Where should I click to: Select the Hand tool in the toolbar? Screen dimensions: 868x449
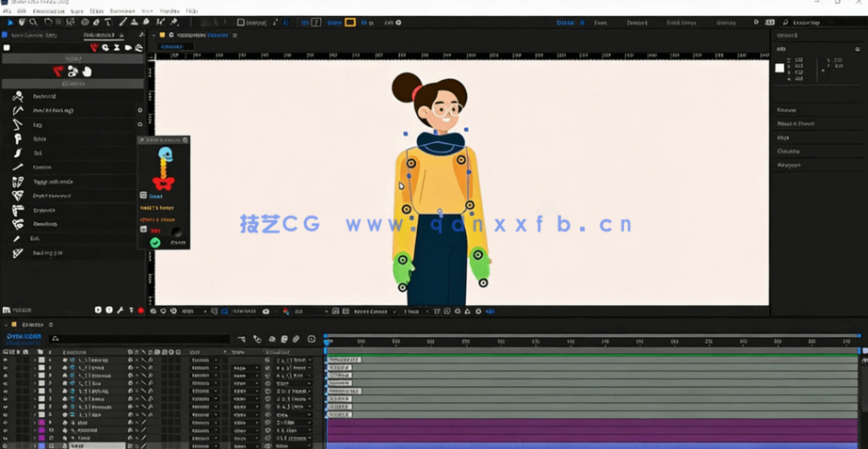[23, 23]
